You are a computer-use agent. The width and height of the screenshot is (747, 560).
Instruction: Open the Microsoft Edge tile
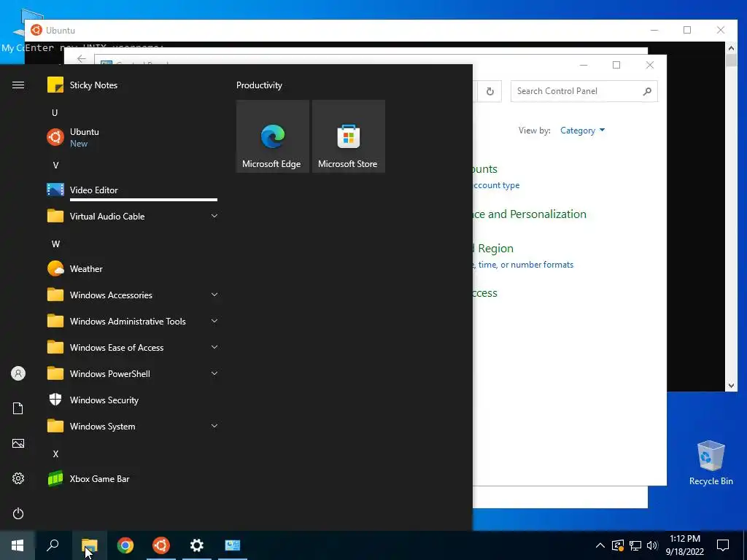273,136
